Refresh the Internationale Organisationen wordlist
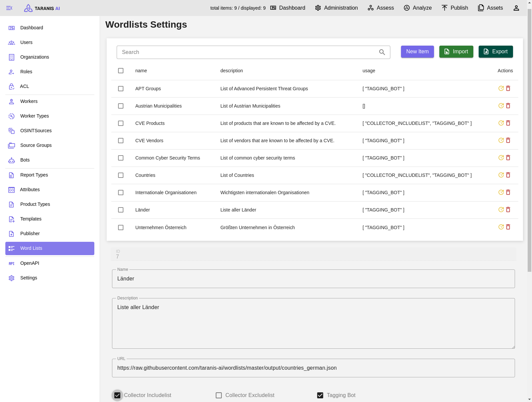Viewport: 532px width, 402px height. click(x=501, y=192)
